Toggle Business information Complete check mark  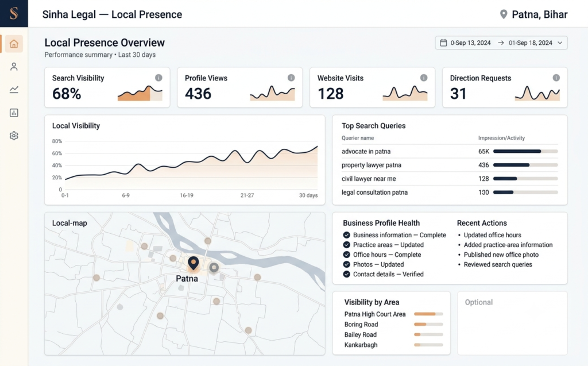pos(346,235)
